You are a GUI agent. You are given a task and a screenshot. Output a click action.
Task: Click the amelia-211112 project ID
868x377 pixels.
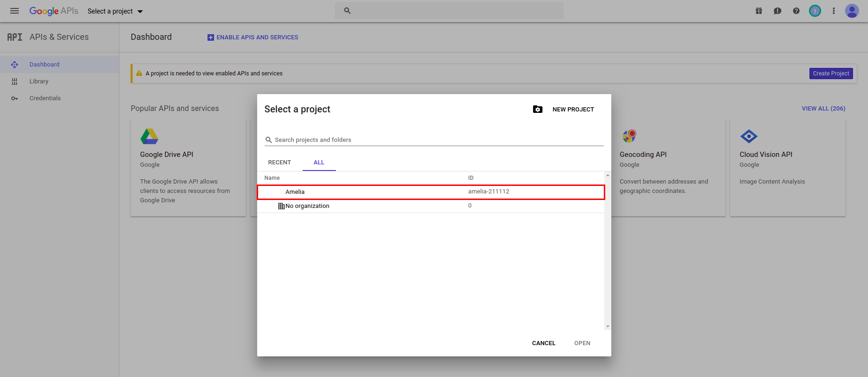point(489,192)
